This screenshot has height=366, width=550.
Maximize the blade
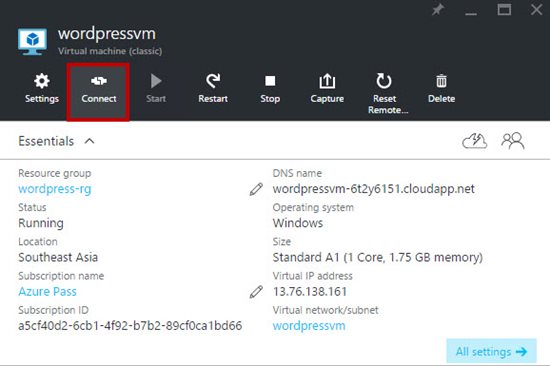point(504,9)
